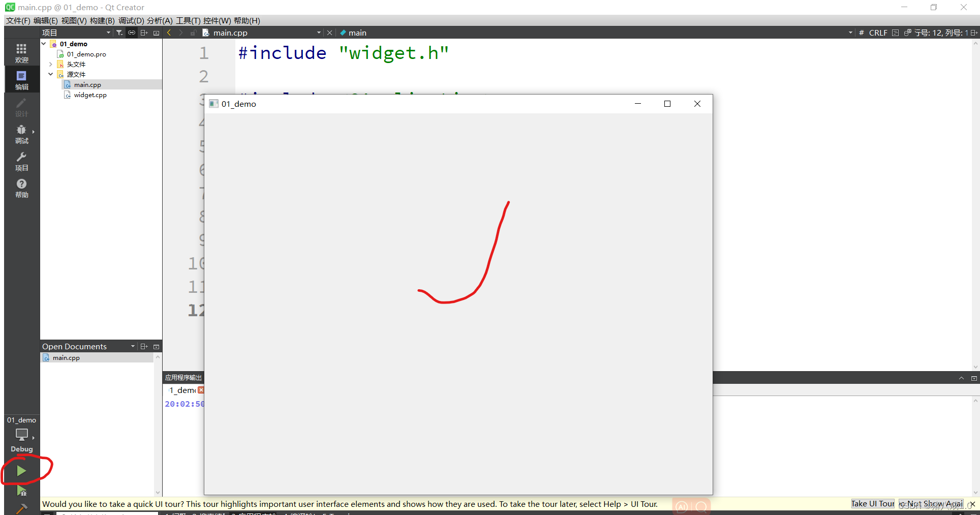This screenshot has width=980, height=515.
Task: Open the 帮助(H) menu
Action: pos(247,20)
